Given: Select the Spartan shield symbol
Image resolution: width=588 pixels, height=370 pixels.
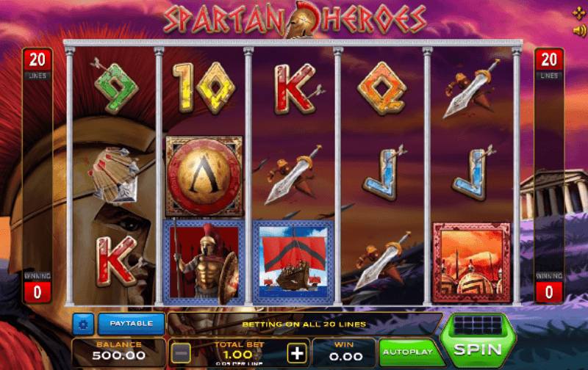Looking at the screenshot, I should [x=204, y=176].
